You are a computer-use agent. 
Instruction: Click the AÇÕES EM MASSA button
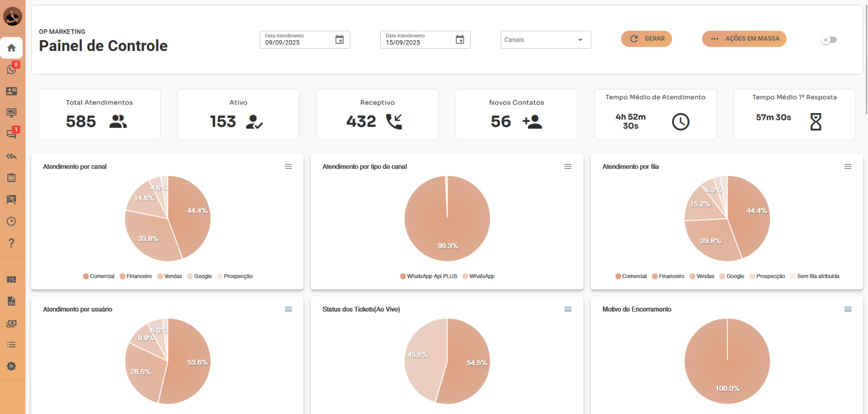click(744, 39)
